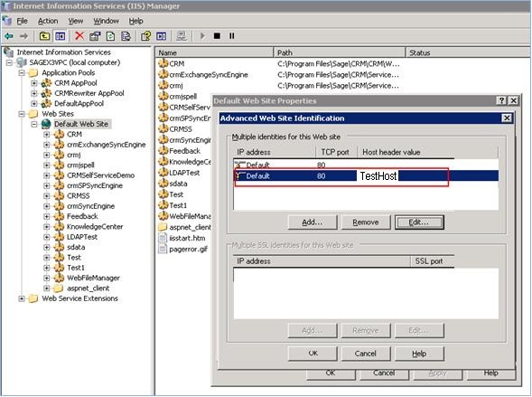This screenshot has height=397, width=532.
Task: Click the Pause item toolbar icon
Action: pyautogui.click(x=232, y=35)
